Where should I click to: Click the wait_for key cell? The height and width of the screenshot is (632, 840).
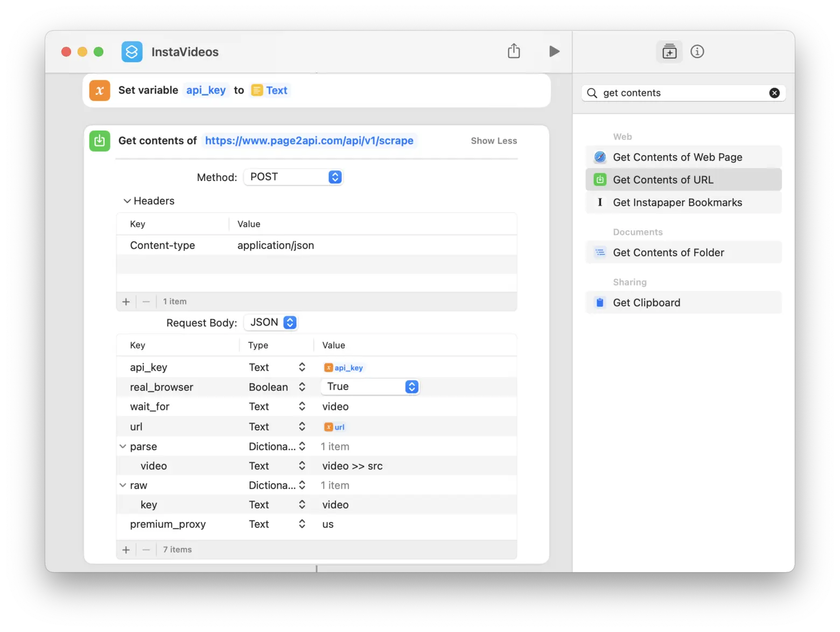(x=150, y=407)
